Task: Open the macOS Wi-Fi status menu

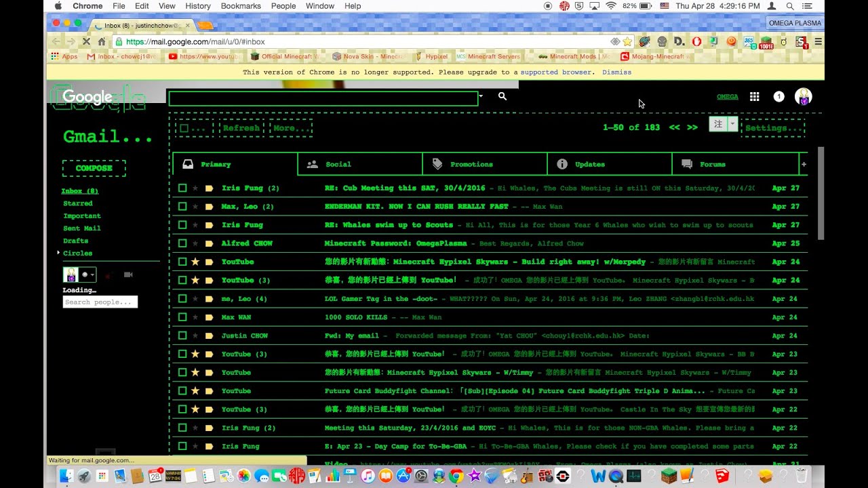Action: click(610, 5)
